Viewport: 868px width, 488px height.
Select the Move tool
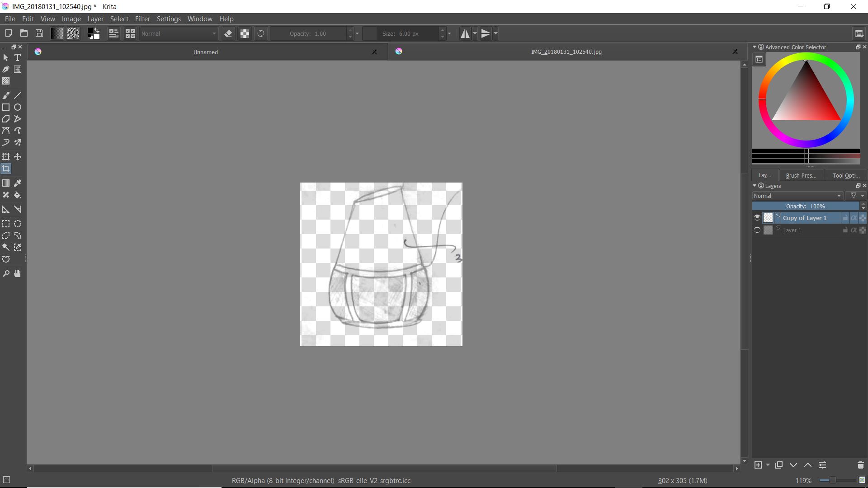pos(18,157)
